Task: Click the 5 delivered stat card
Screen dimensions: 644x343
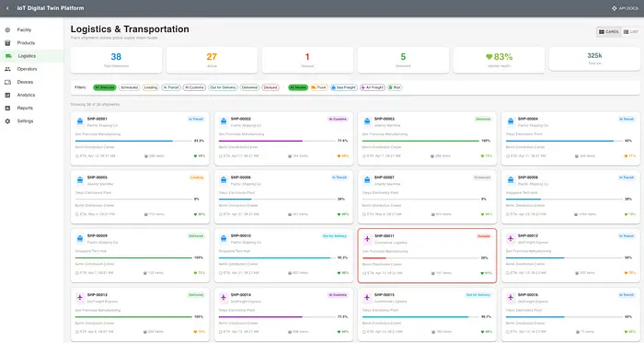Action: coord(403,61)
